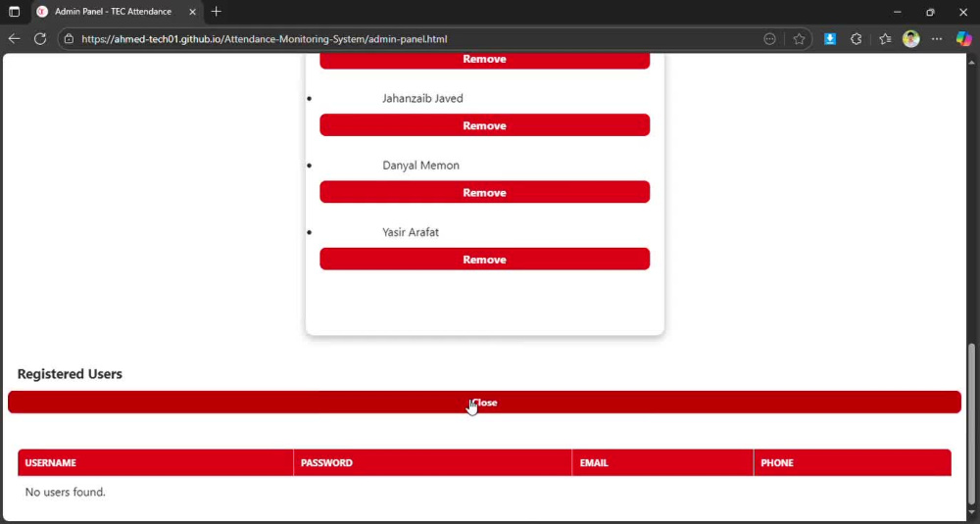Launch Copilot sidebar
980x524 pixels.
pyautogui.click(x=963, y=39)
